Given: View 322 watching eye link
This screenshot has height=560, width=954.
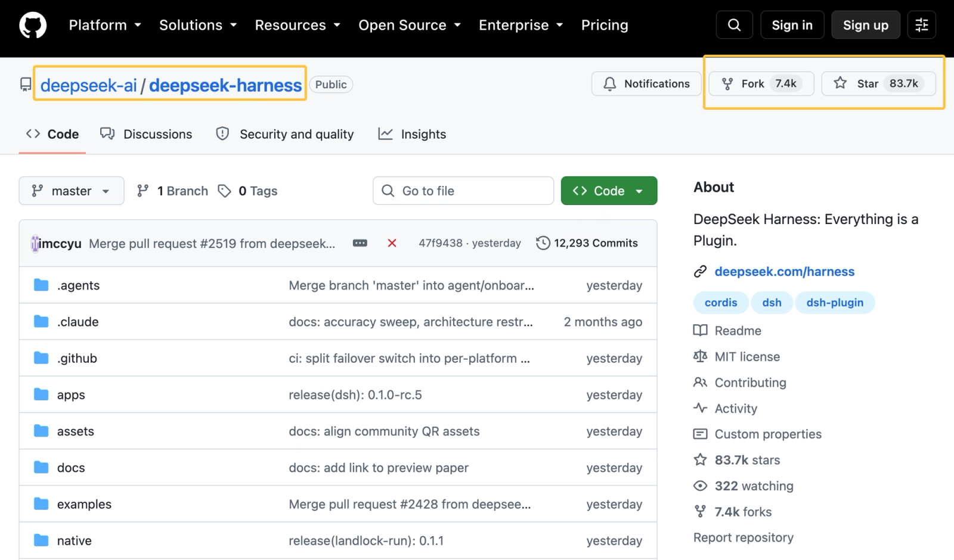Looking at the screenshot, I should pyautogui.click(x=744, y=486).
